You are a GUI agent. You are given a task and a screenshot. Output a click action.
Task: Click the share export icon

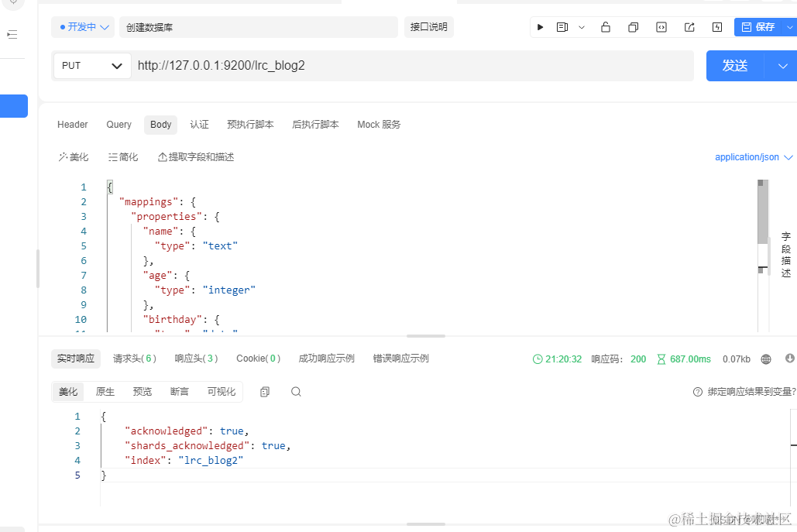coord(689,27)
